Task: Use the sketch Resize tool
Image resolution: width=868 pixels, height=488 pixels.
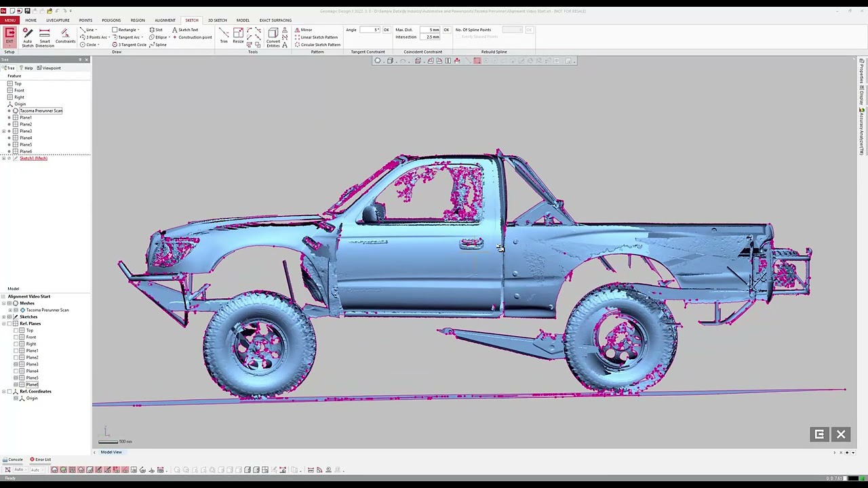Action: (238, 37)
